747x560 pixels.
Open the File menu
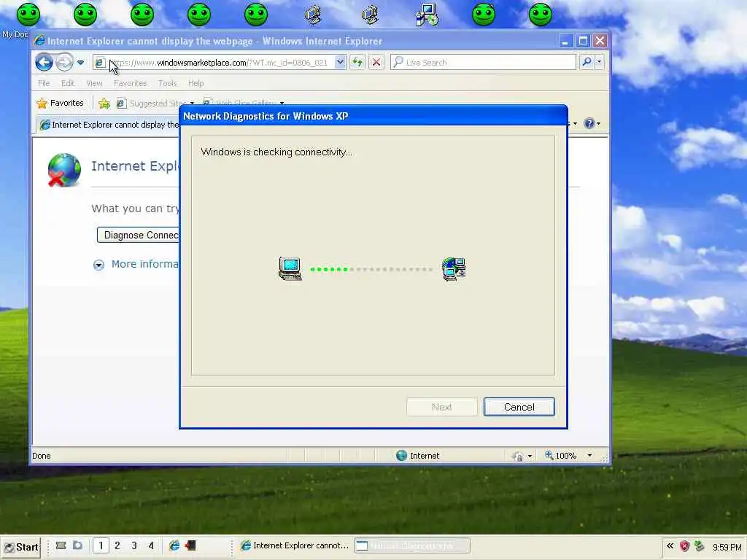pos(44,83)
